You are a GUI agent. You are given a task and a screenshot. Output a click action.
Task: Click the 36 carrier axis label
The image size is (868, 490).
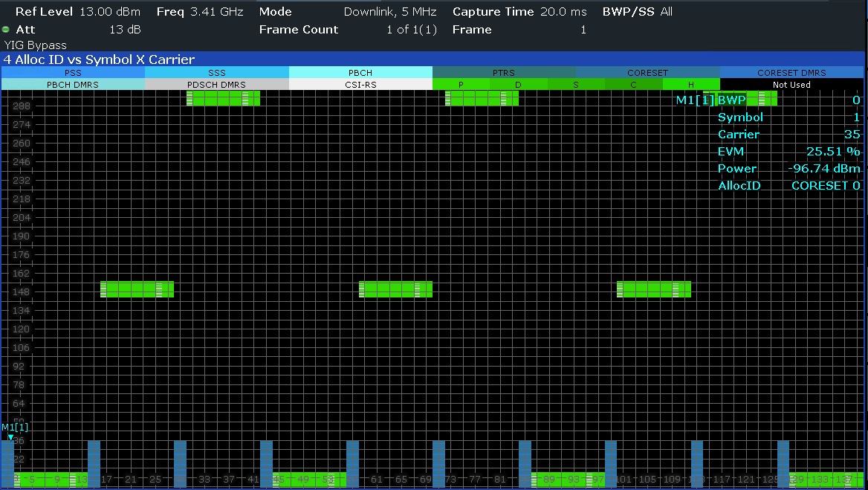click(x=19, y=441)
